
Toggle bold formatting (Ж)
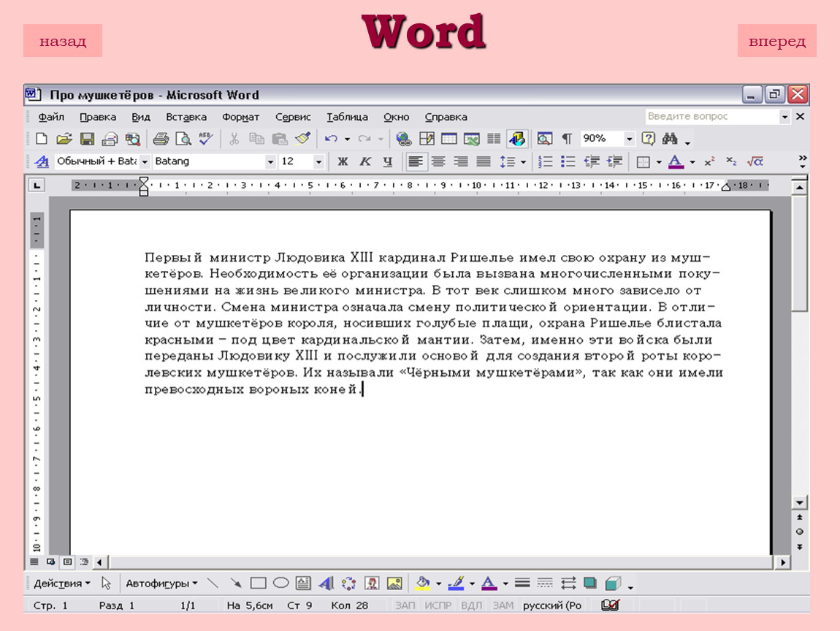[343, 162]
